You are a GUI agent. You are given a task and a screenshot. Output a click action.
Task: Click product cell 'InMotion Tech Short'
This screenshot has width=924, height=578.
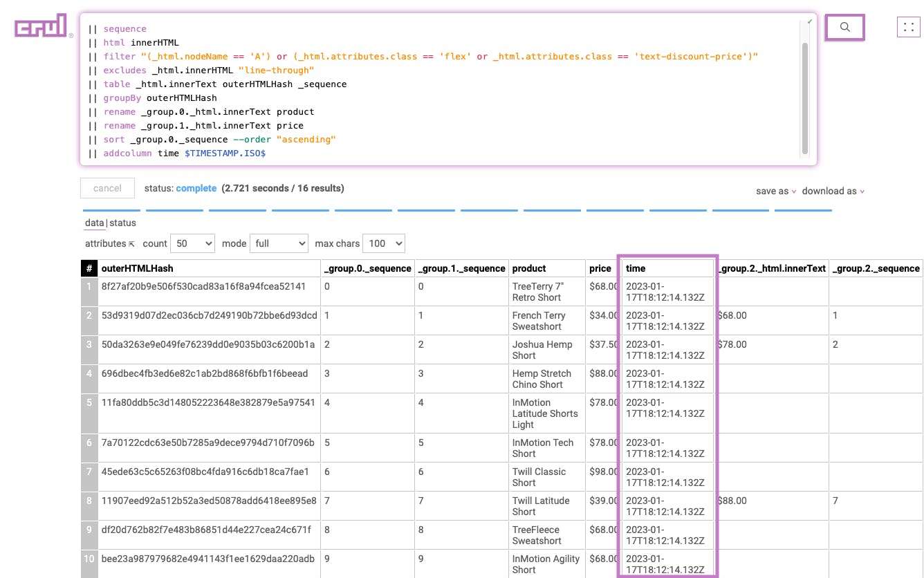pyautogui.click(x=547, y=448)
